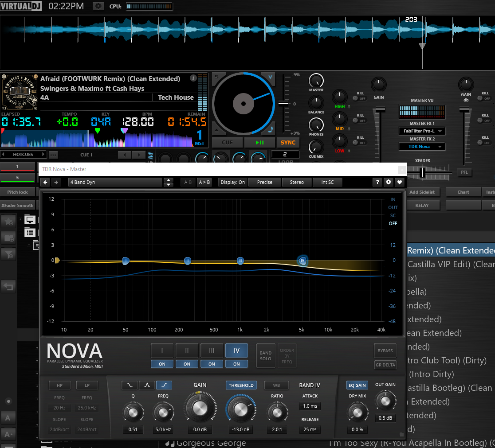This screenshot has height=448, width=495.
Task: Collapse the list folder tree node
Action: (x=20, y=233)
